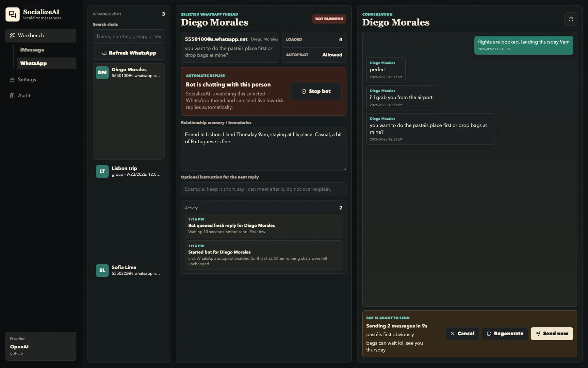Stop the bot for this thread
This screenshot has height=368, width=588.
(x=316, y=91)
